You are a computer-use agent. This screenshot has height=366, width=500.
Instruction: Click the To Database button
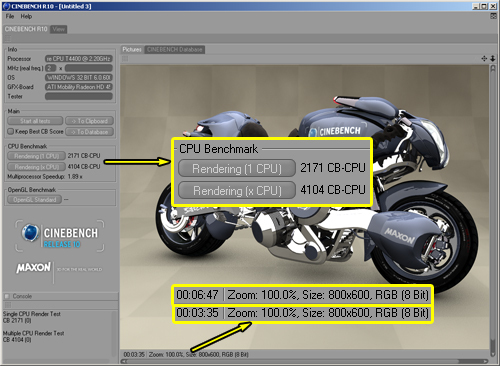tap(89, 132)
